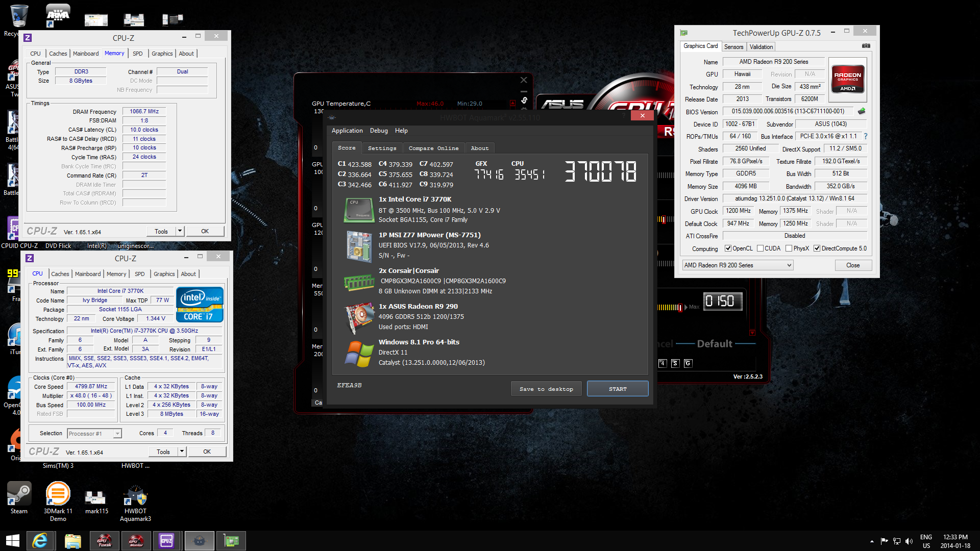Select GPU Tweak profile G button
This screenshot has height=551, width=980.
coord(688,363)
